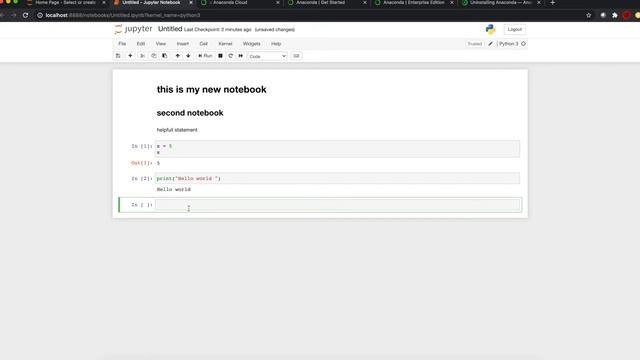Restart the kernel icon
This screenshot has width=640, height=360.
pyautogui.click(x=231, y=56)
